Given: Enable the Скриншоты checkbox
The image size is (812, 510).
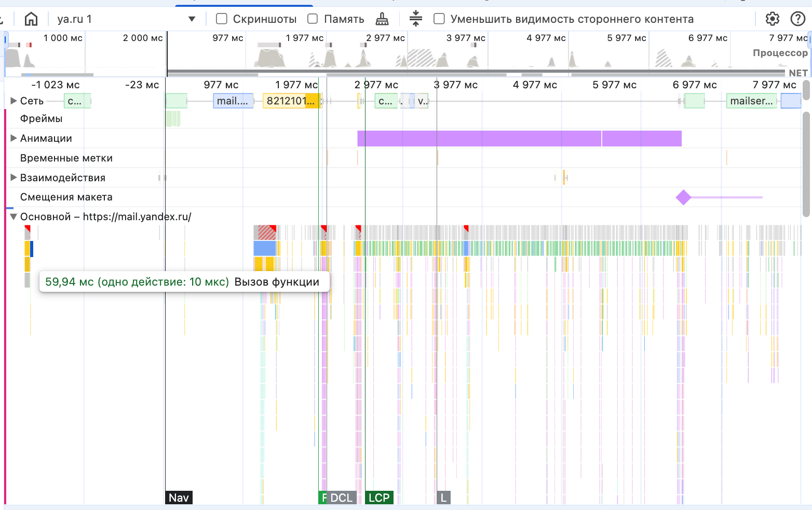Looking at the screenshot, I should click(222, 19).
